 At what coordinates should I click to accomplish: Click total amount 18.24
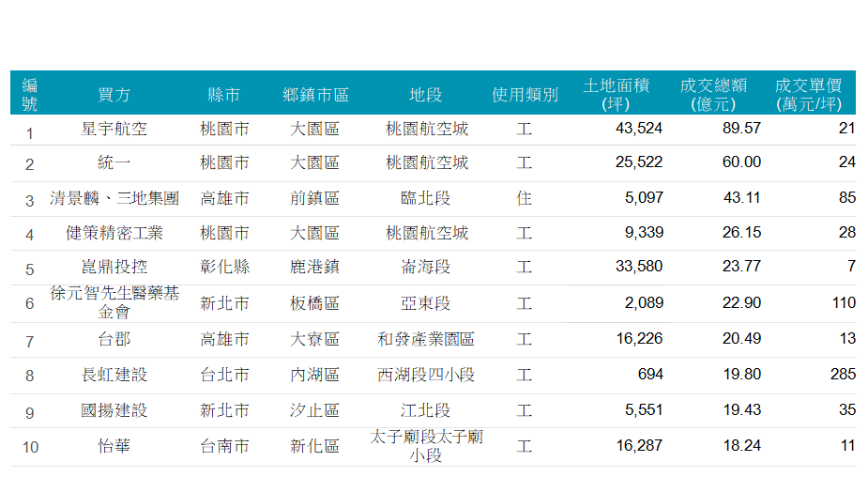click(x=741, y=446)
